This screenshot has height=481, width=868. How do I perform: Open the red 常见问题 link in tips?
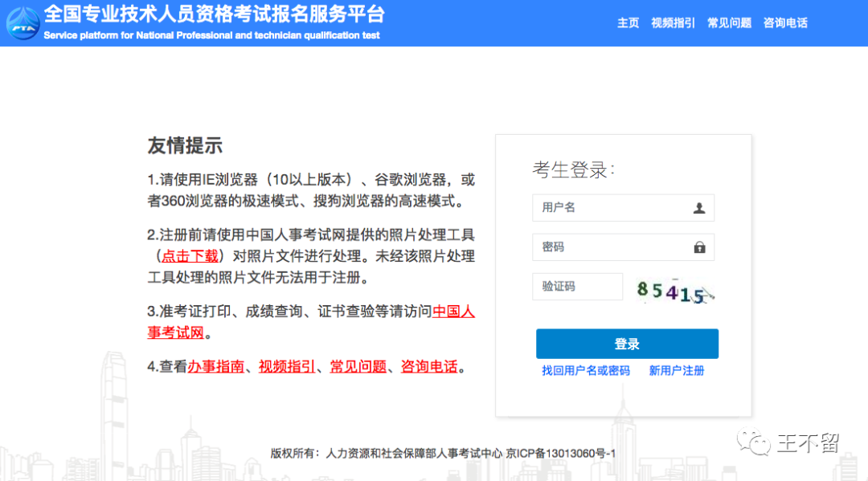click(358, 367)
